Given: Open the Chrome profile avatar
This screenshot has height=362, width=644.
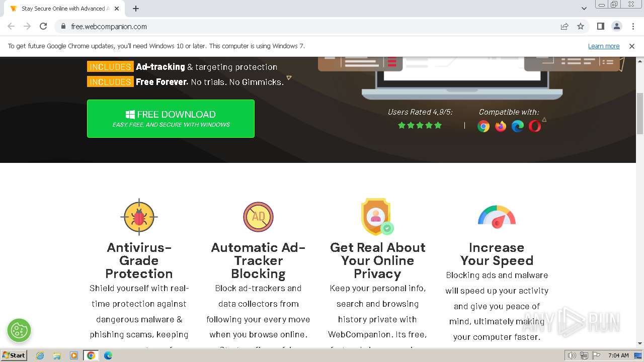Looking at the screenshot, I should click(x=616, y=27).
